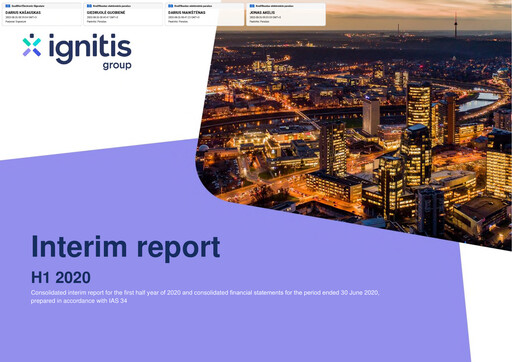Open the Darius Maikštėnas signature stamp
The image size is (512, 362).
click(204, 14)
